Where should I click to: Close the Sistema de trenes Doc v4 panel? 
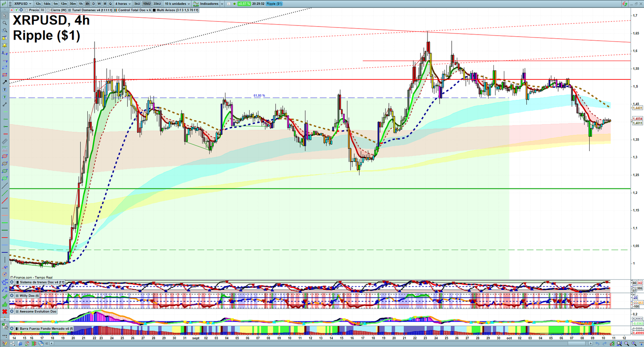12,282
